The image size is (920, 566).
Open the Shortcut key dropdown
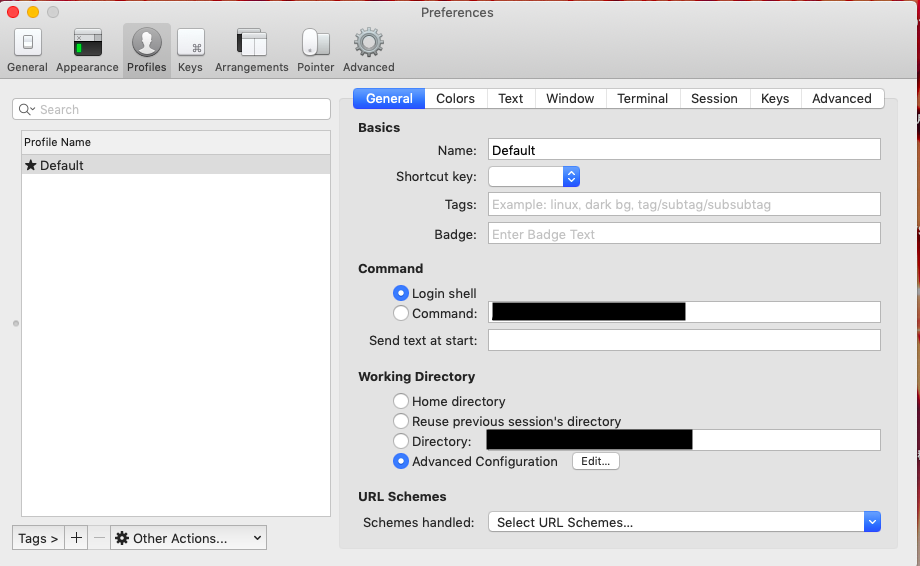534,177
